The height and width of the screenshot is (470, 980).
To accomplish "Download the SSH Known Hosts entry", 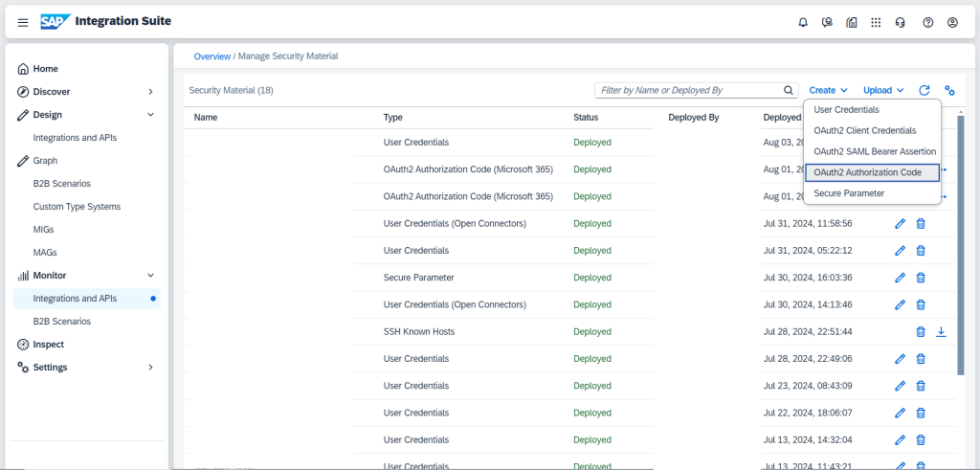I will [x=941, y=331].
